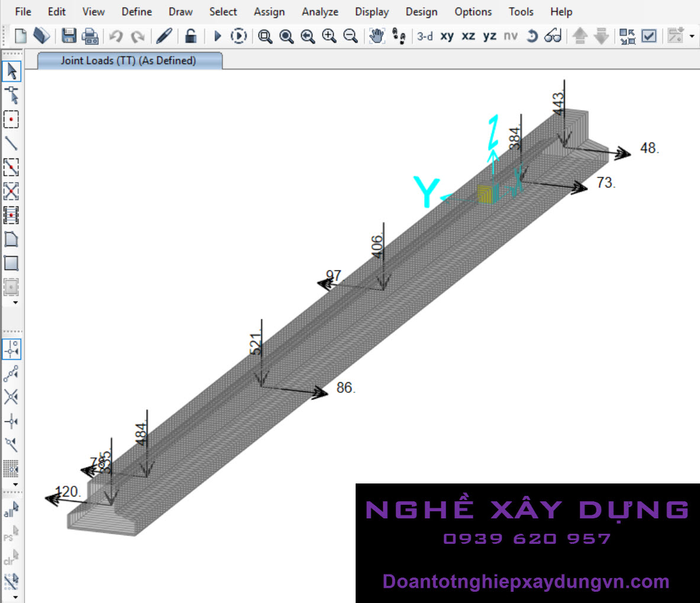Quick draw area tool
This screenshot has height=603, width=700.
coord(11,287)
